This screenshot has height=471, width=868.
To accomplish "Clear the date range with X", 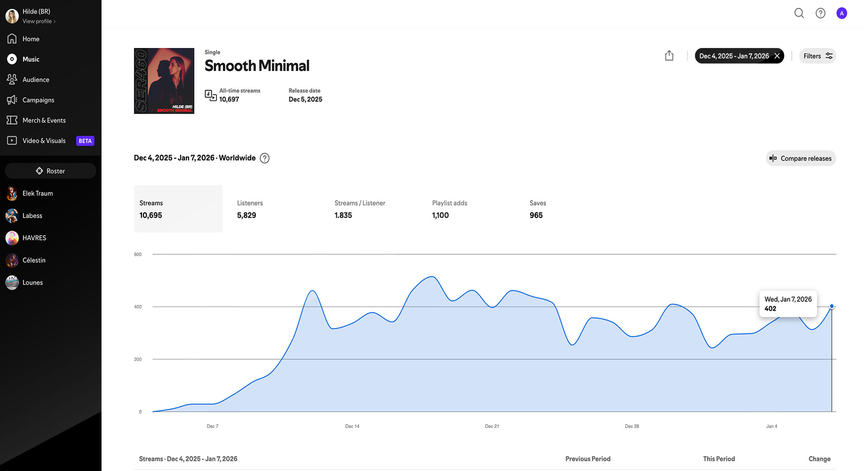I will click(777, 56).
